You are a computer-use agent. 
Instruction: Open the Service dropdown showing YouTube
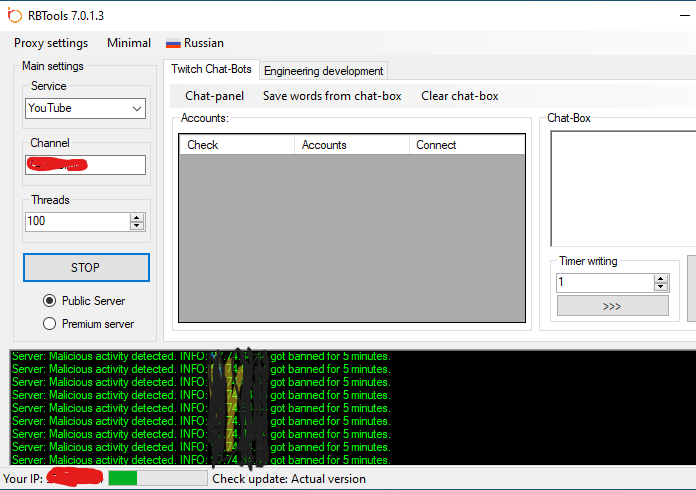pos(86,108)
